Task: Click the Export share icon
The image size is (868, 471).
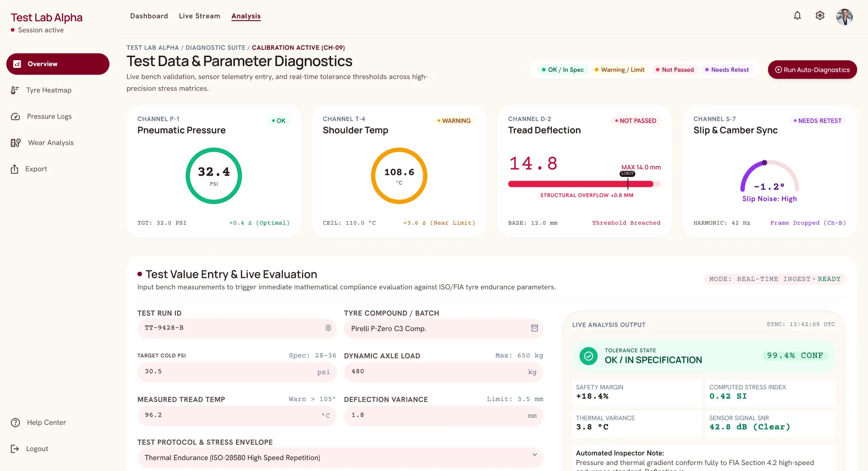Action: (14, 169)
